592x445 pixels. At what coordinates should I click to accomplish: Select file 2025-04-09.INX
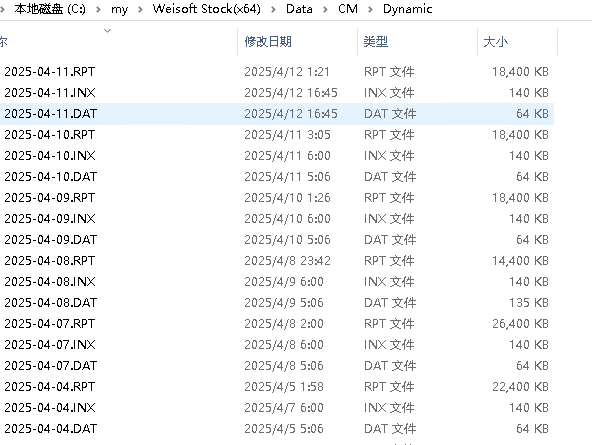pyautogui.click(x=50, y=219)
